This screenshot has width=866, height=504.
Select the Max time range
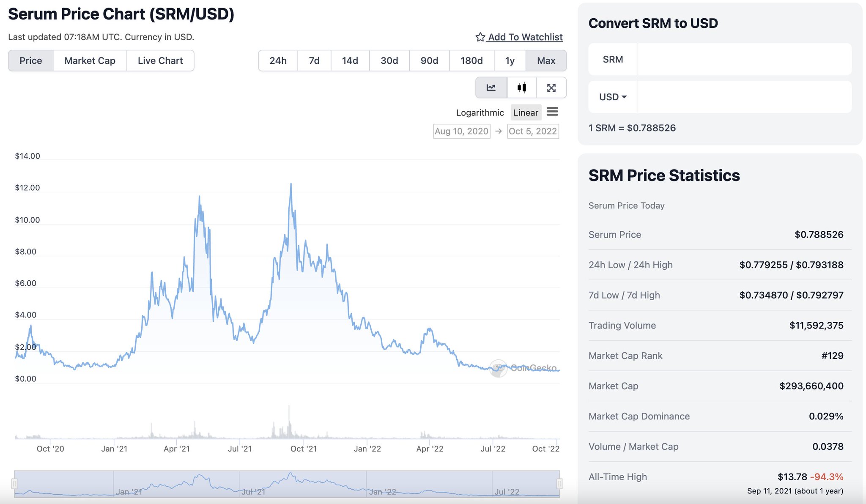pos(546,60)
